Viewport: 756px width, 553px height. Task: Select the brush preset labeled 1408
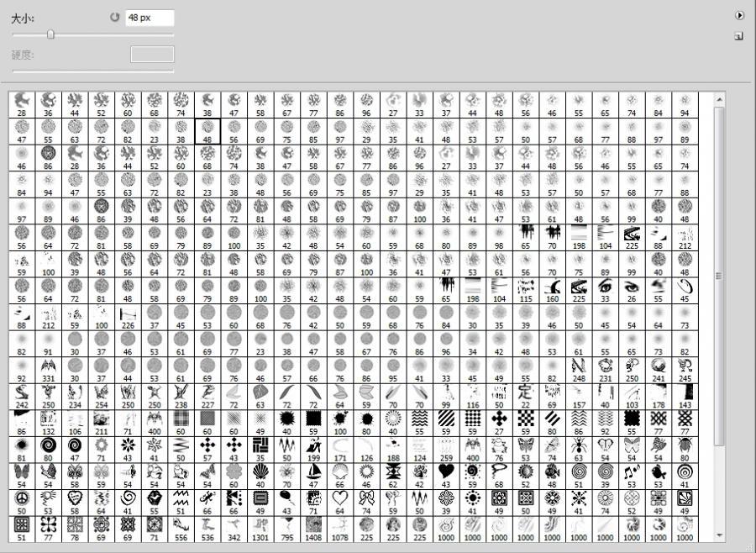[x=313, y=529]
